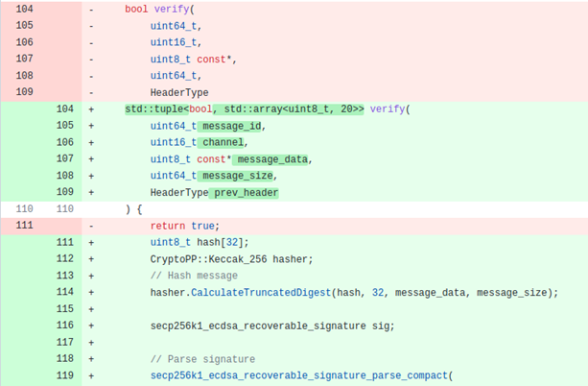The width and height of the screenshot is (588, 386).
Task: Click new line number 104
Action: pyautogui.click(x=65, y=109)
